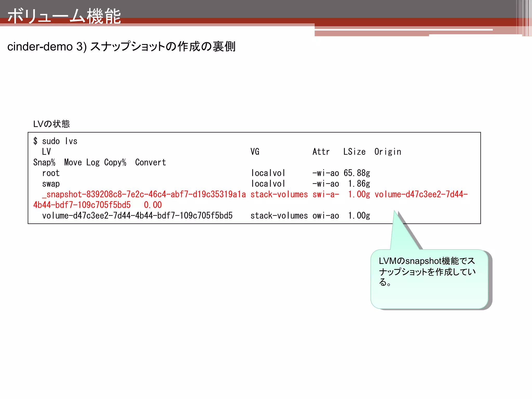Click the Convert header text
Screen dimensions: 532x399
tap(150, 162)
